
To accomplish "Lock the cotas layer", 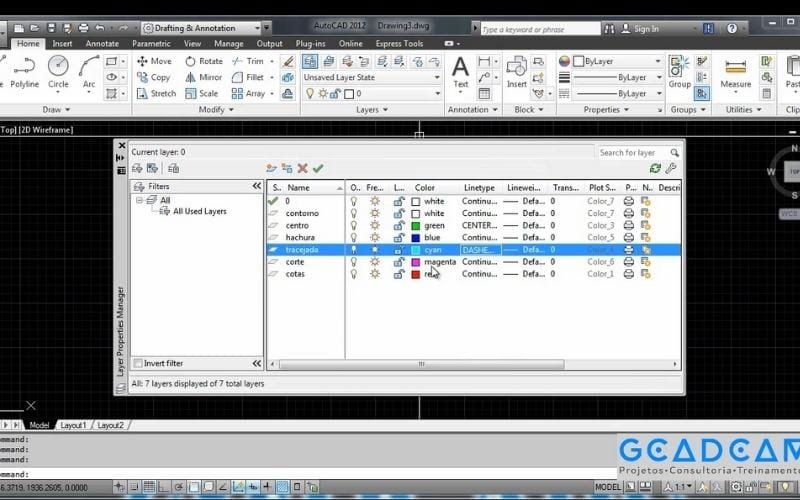I will 399,274.
